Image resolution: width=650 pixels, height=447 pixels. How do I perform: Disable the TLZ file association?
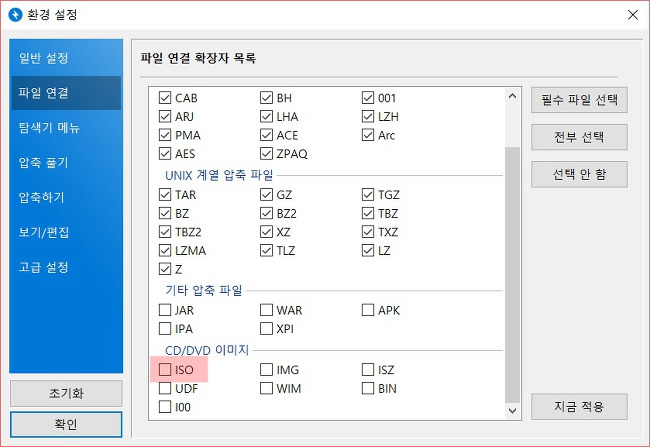pyautogui.click(x=266, y=250)
